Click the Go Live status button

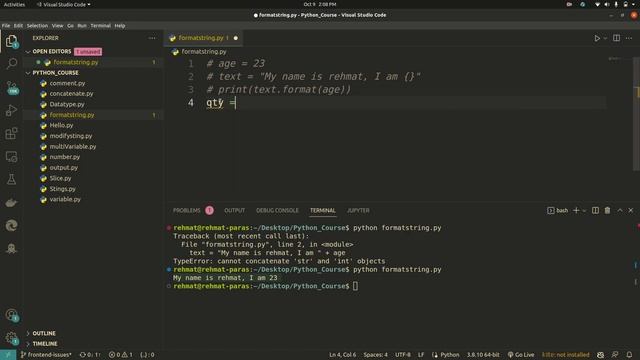(x=521, y=355)
